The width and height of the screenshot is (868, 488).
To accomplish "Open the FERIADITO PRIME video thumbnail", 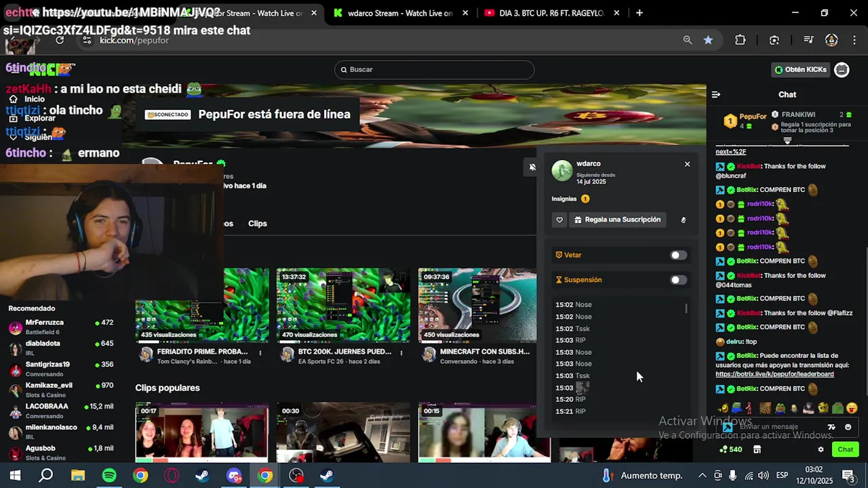I will [x=202, y=305].
